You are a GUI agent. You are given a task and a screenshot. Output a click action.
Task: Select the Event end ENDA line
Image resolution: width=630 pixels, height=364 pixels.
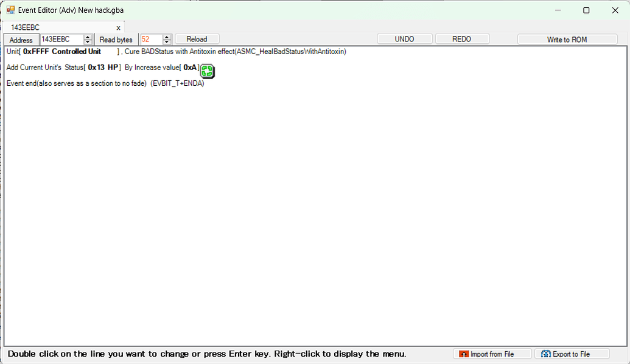tap(105, 83)
